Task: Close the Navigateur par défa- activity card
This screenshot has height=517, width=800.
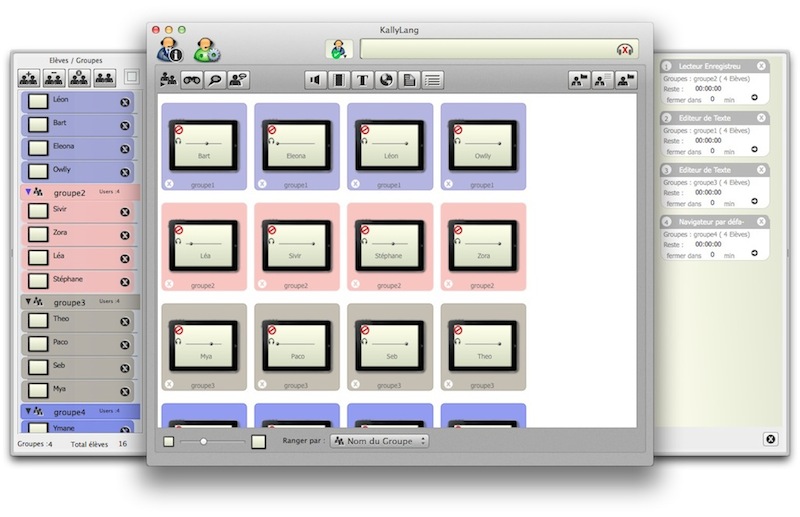Action: tap(761, 221)
